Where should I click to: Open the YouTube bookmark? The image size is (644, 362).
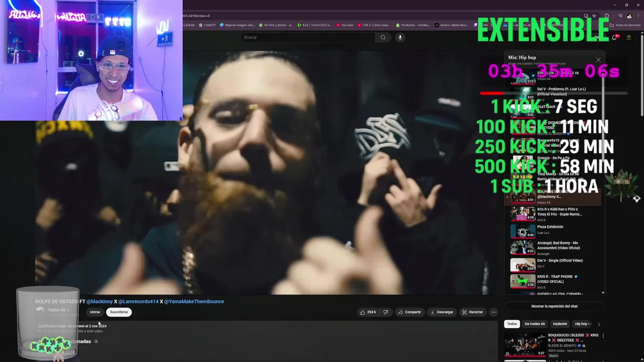[345, 25]
